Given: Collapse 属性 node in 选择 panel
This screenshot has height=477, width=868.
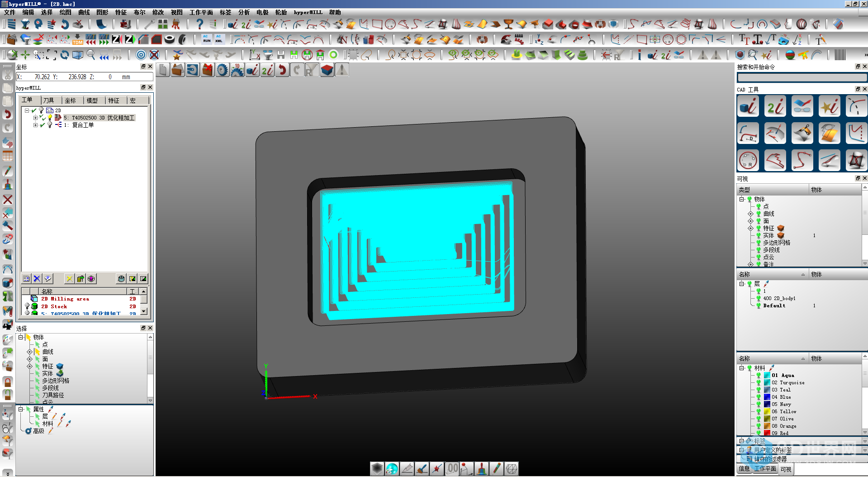Looking at the screenshot, I should tap(20, 409).
